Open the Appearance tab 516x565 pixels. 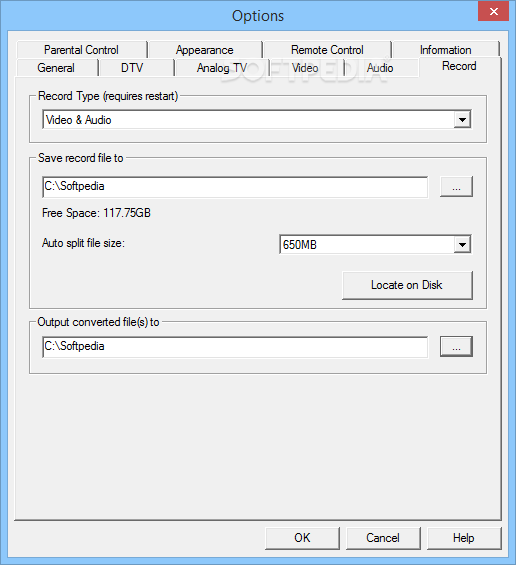(205, 50)
